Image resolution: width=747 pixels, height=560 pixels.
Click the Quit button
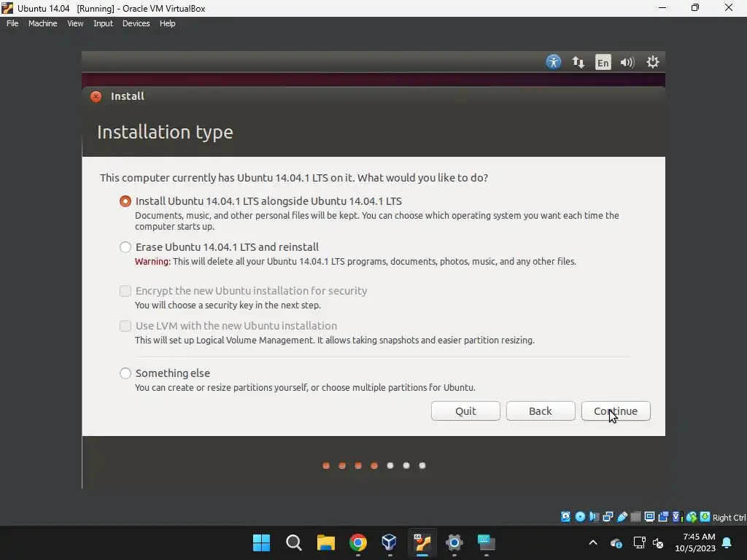[465, 411]
